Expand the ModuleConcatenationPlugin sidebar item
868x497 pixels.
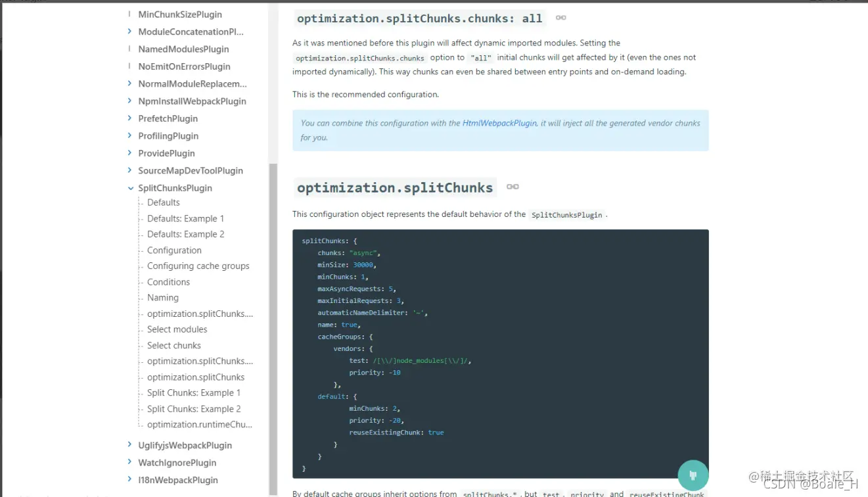point(130,32)
